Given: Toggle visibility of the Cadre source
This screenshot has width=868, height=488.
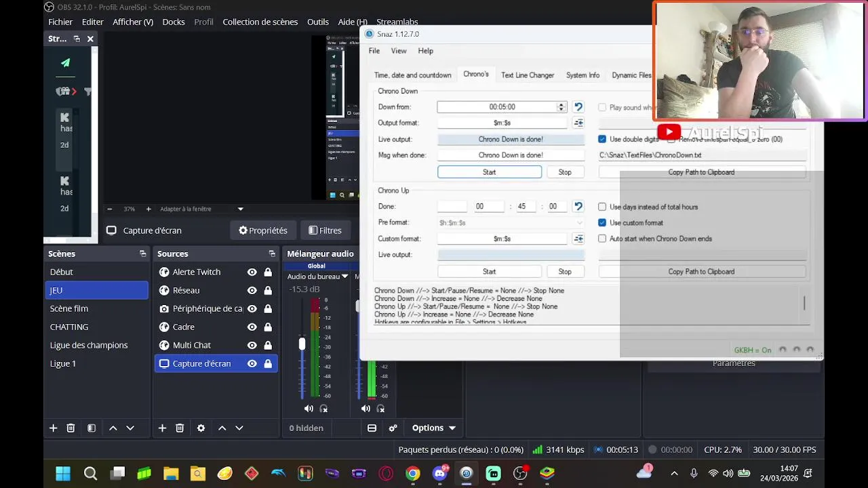Looking at the screenshot, I should 252,327.
